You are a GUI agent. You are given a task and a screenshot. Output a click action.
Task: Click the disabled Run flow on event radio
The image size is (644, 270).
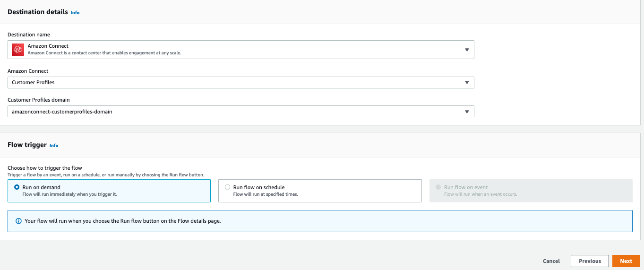438,187
